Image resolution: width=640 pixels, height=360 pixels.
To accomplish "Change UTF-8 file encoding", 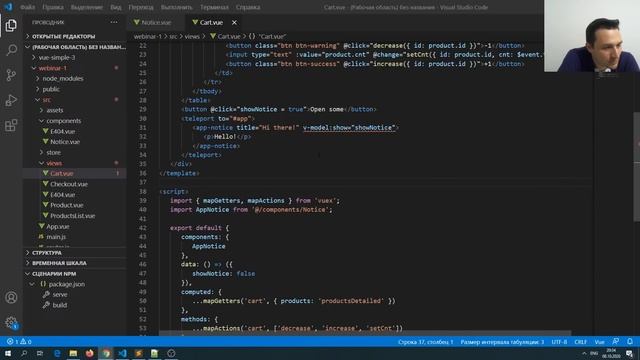I will click(x=559, y=342).
